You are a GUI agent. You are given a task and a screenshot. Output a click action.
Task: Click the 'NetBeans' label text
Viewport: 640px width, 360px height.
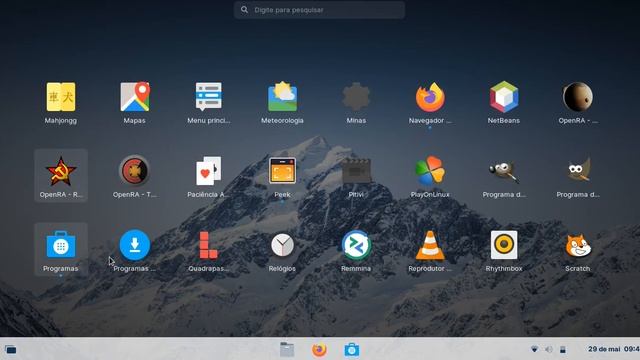click(x=504, y=120)
